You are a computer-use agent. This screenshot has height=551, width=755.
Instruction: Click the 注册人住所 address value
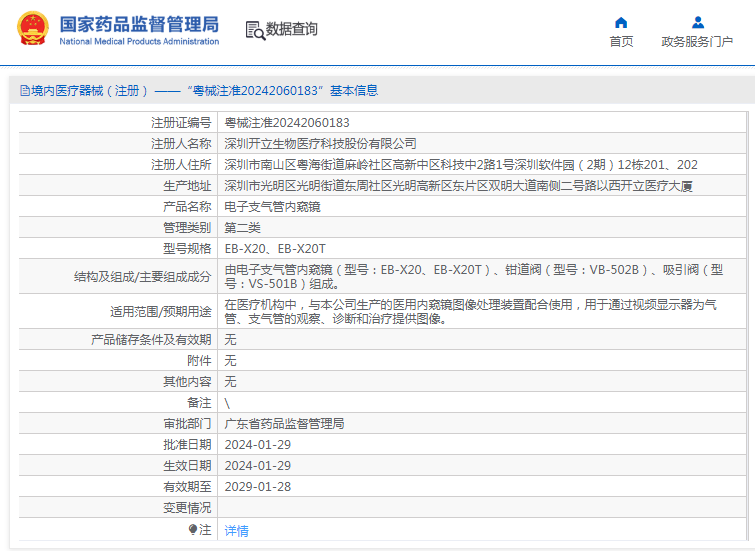pyautogui.click(x=461, y=165)
